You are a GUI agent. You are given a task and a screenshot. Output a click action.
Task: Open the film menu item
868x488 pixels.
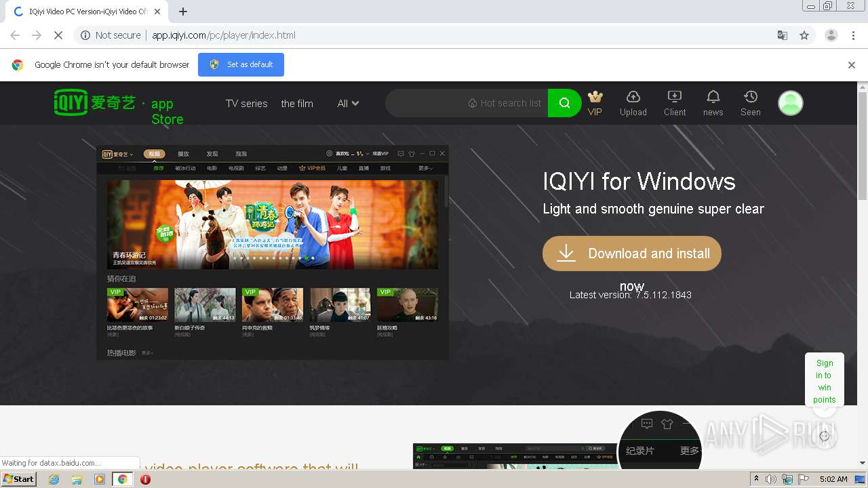(x=297, y=104)
